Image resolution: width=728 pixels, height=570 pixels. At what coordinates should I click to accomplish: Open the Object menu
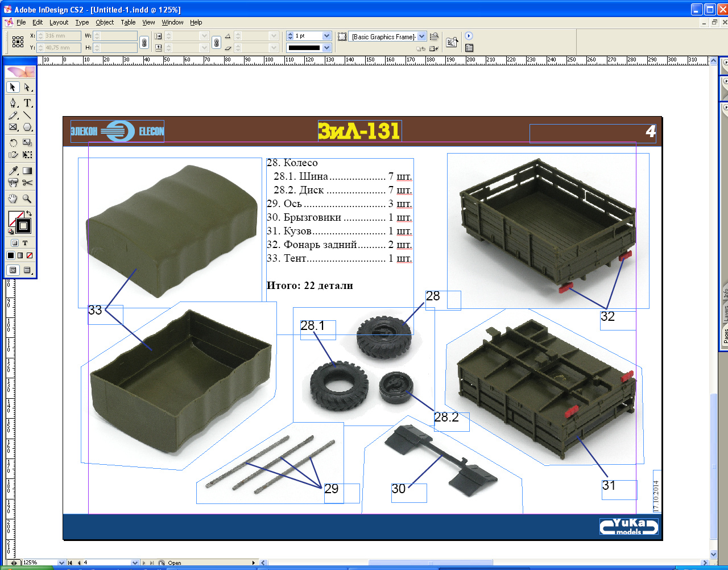[x=105, y=22]
